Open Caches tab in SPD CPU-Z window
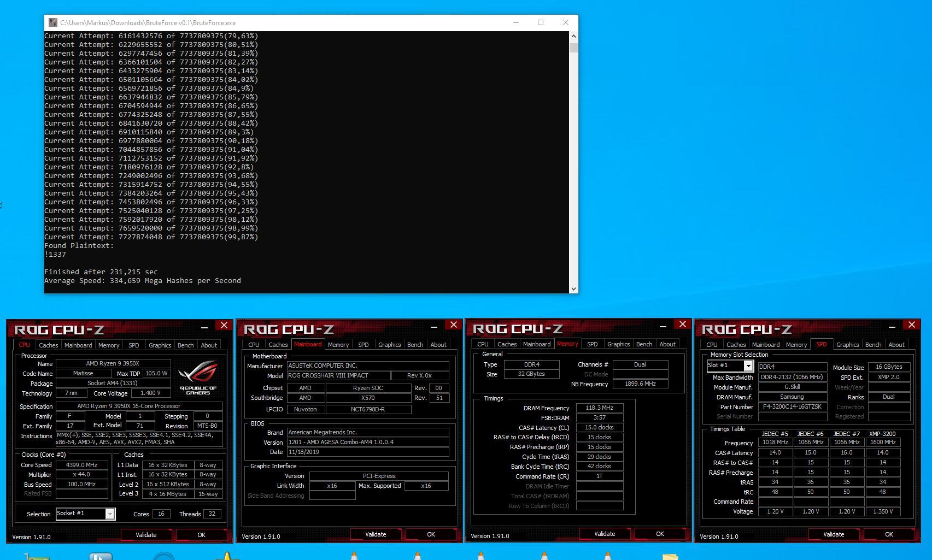The image size is (932, 560). pos(736,345)
